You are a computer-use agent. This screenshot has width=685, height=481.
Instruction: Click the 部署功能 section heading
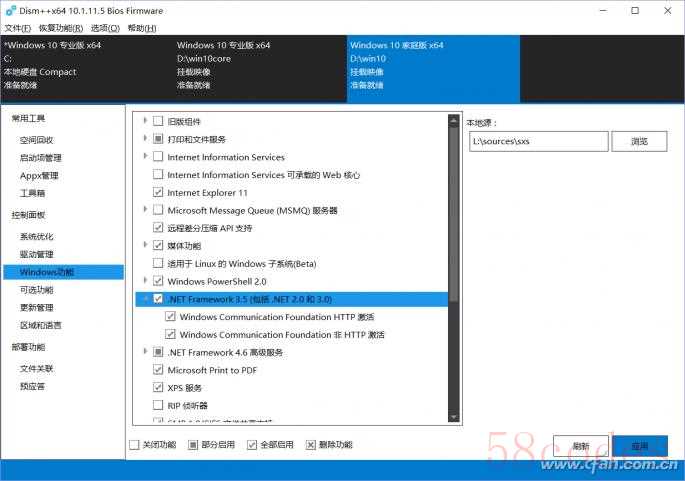pyautogui.click(x=28, y=347)
